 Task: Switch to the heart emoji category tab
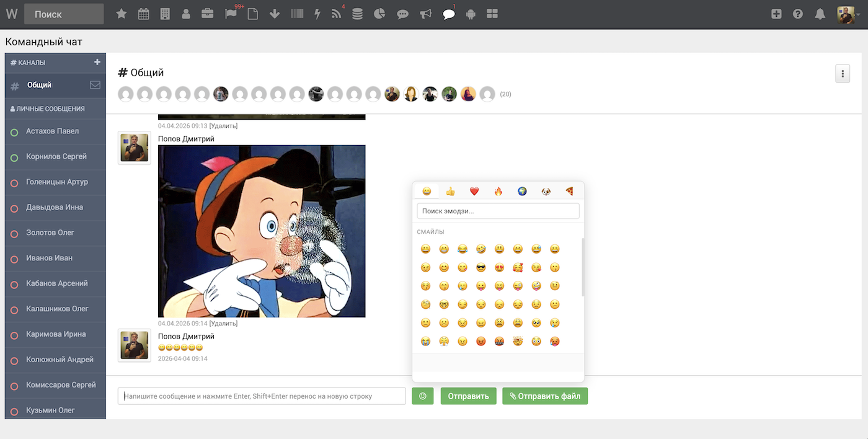[474, 191]
